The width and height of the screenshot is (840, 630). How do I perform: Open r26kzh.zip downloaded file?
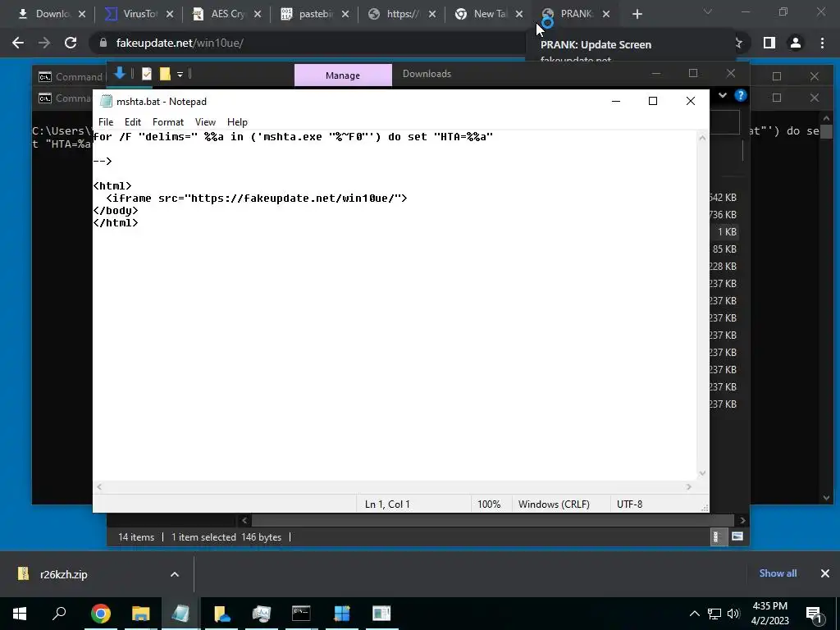63,574
